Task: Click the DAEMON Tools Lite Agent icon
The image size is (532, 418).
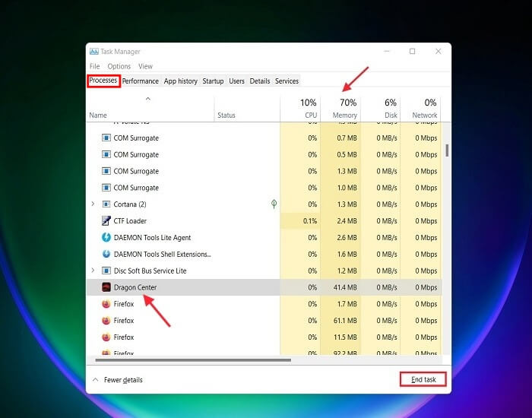Action: point(106,237)
